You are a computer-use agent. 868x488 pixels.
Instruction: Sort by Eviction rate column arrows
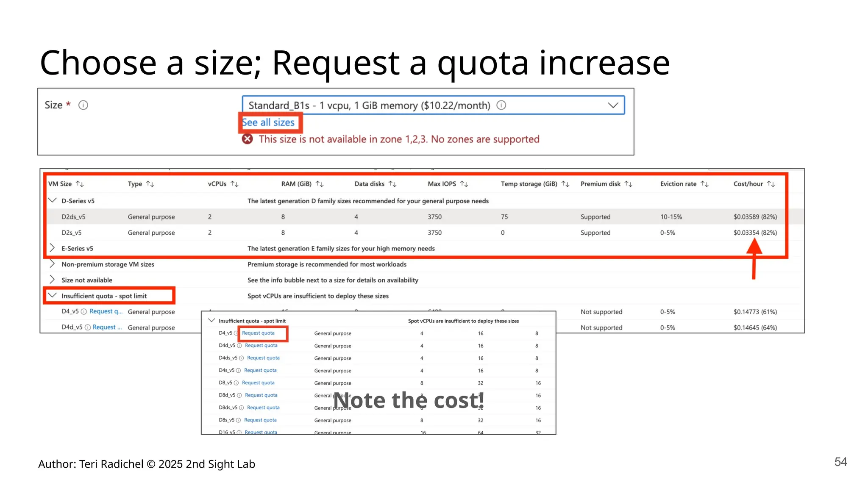[x=704, y=184]
